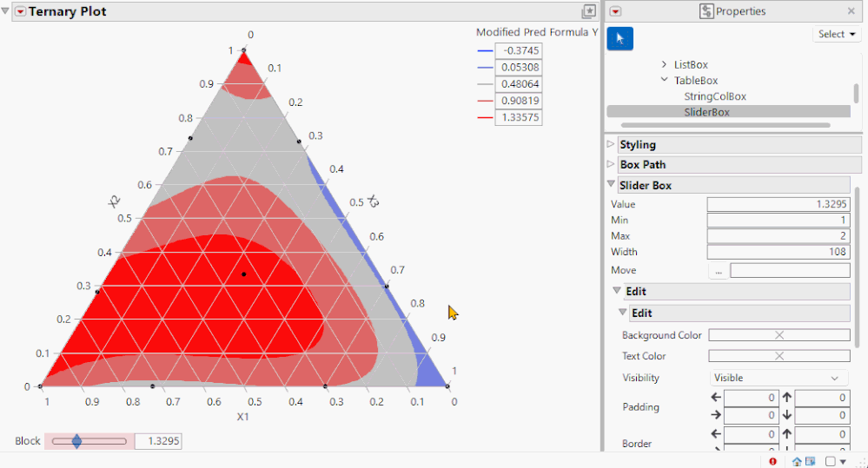The image size is (868, 468).
Task: Open the status bar dropdown arrow
Action: pos(843,462)
